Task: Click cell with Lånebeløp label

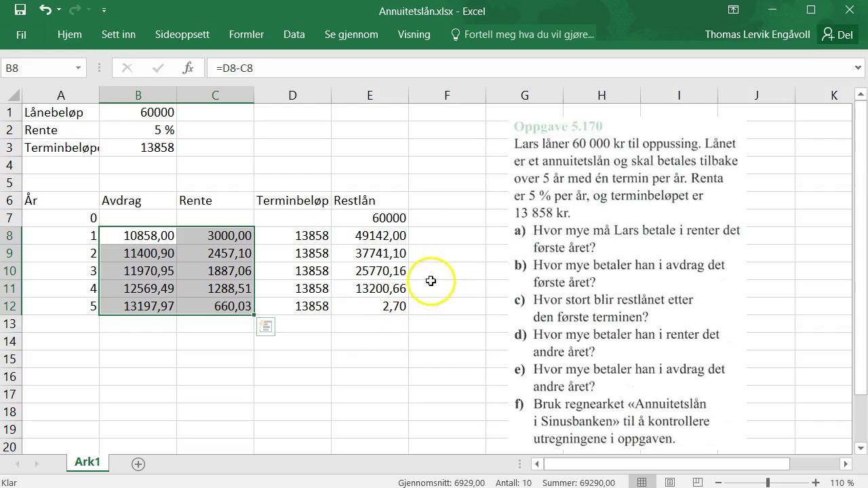Action: click(60, 113)
